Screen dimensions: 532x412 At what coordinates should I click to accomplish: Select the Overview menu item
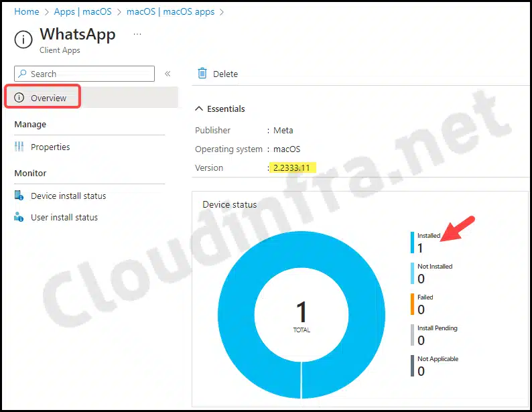click(x=91, y=98)
